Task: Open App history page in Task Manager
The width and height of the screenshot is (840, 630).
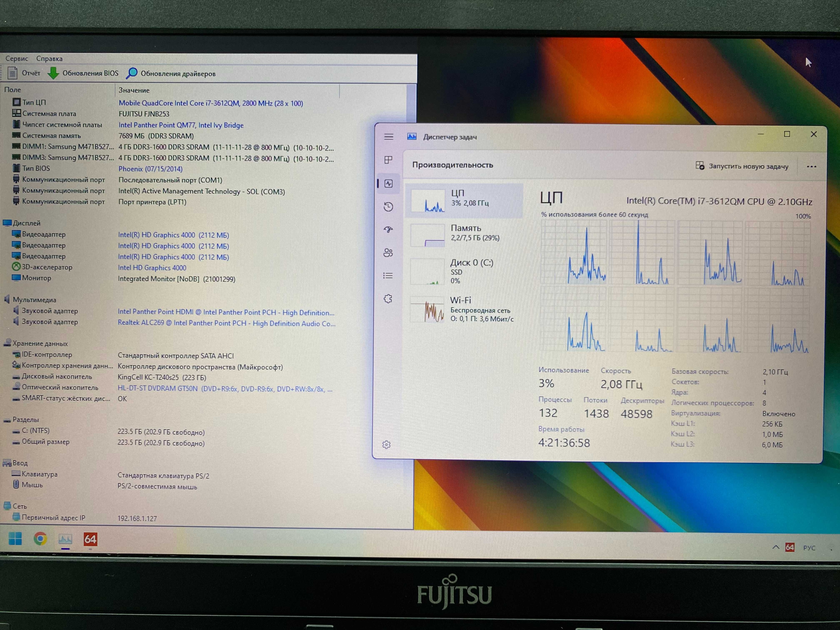Action: (x=388, y=207)
